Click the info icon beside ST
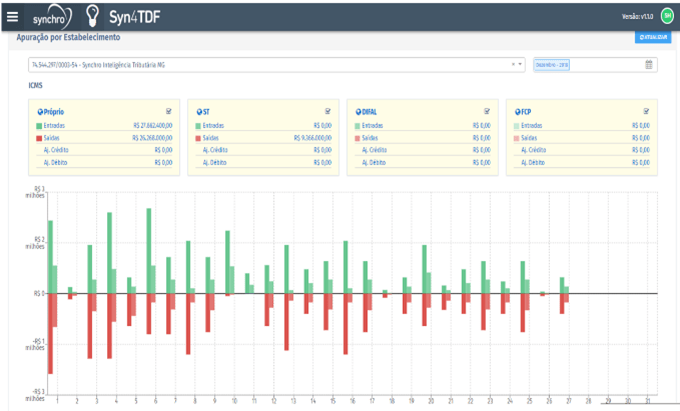Viewport: 680px width, 411px height. (x=199, y=112)
